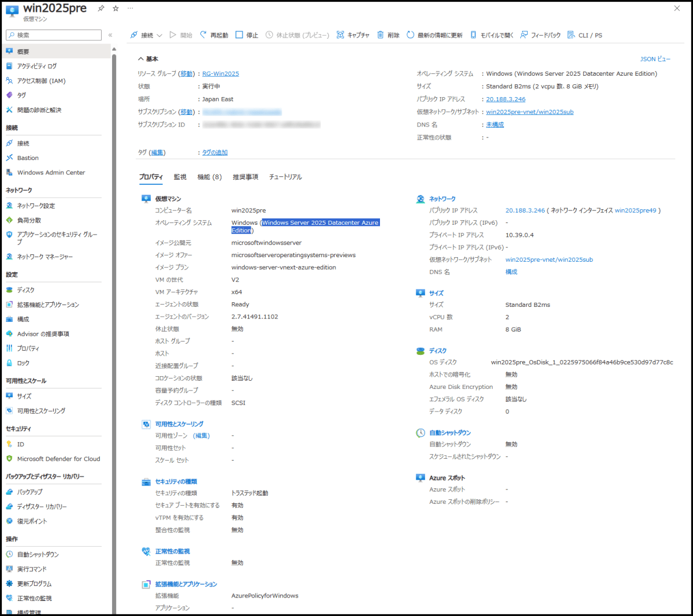693x616 pixels.
Task: Click フィードバック toolbar button
Action: 541,35
